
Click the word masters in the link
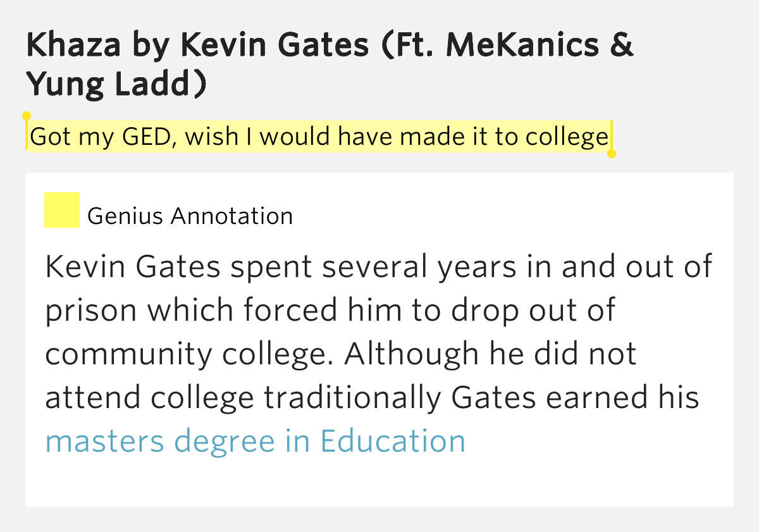pyautogui.click(x=104, y=441)
